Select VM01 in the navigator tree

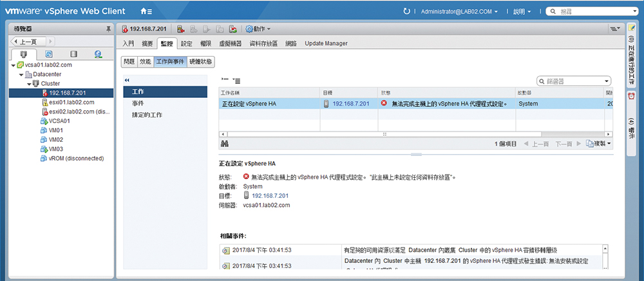tap(55, 130)
